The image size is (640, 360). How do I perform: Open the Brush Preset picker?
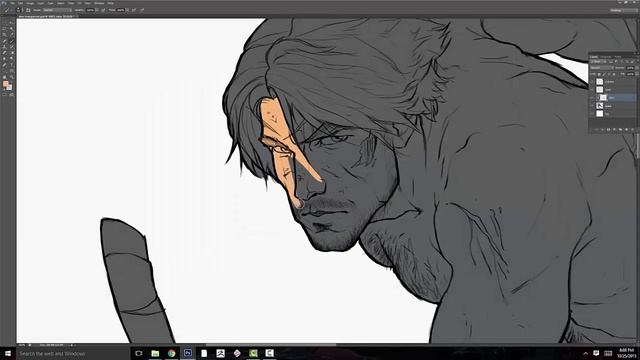(19, 10)
